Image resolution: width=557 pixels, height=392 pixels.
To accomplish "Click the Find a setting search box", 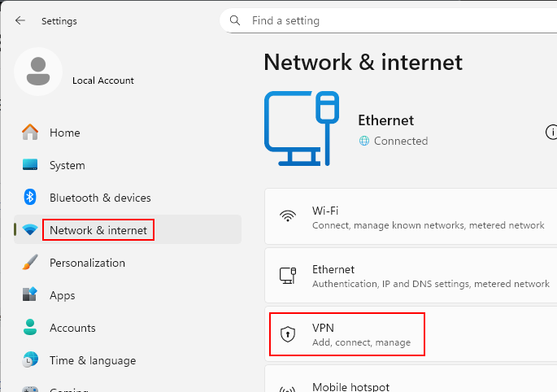I will pyautogui.click(x=390, y=20).
